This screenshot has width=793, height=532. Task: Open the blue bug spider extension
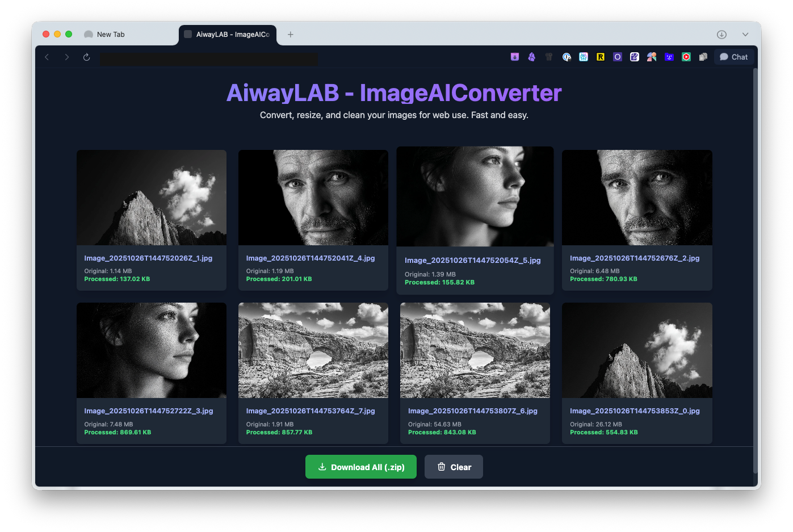pyautogui.click(x=584, y=57)
